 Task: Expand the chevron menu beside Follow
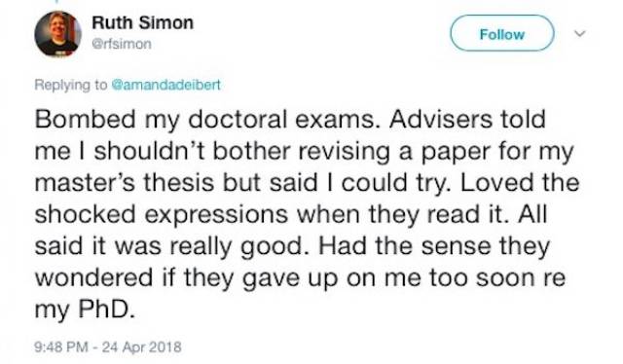point(580,33)
